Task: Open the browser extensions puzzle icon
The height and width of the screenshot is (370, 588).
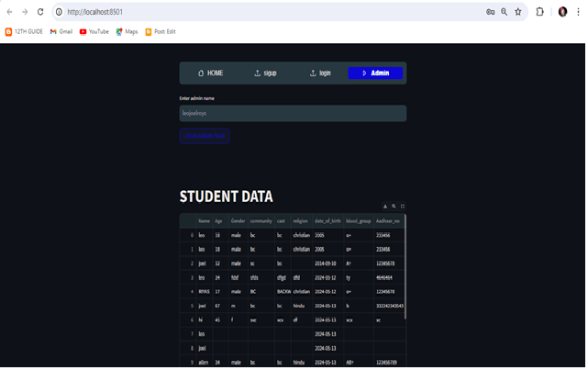Action: (539, 12)
